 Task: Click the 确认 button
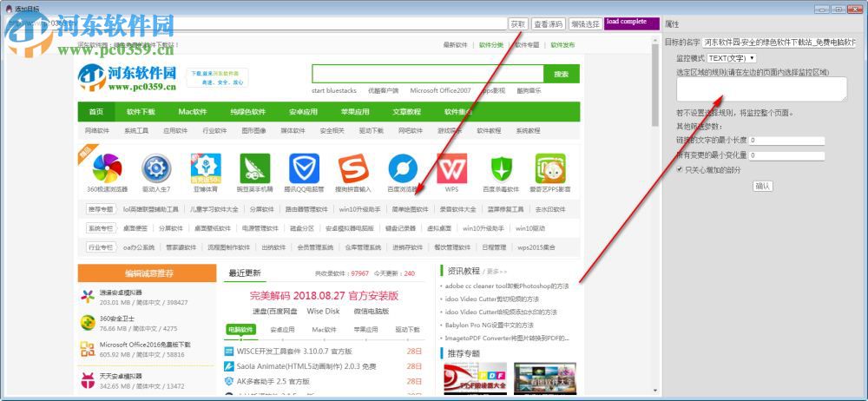point(763,186)
